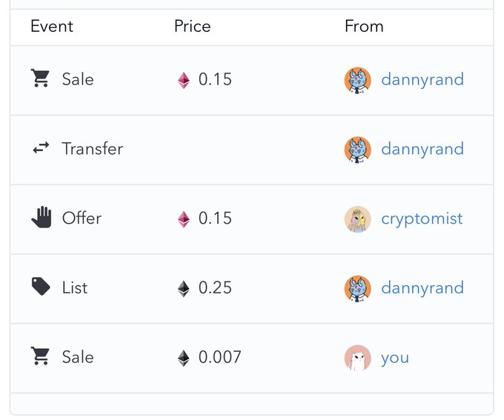Click the Event column header
Image resolution: width=504 pixels, height=420 pixels.
click(52, 27)
